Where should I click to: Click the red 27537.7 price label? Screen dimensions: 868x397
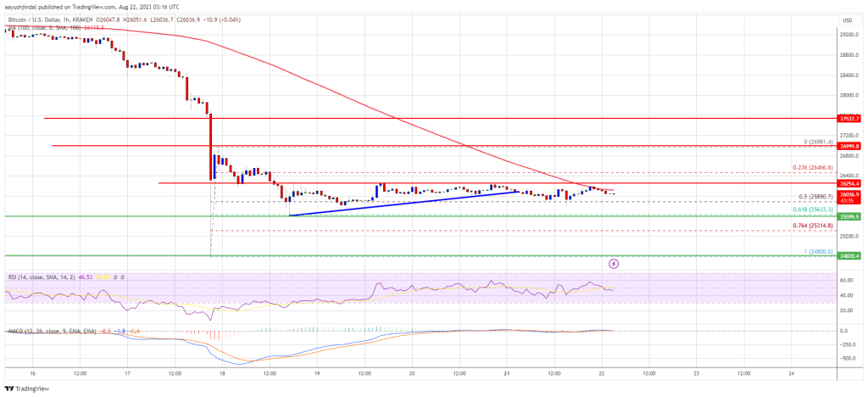[x=849, y=119]
